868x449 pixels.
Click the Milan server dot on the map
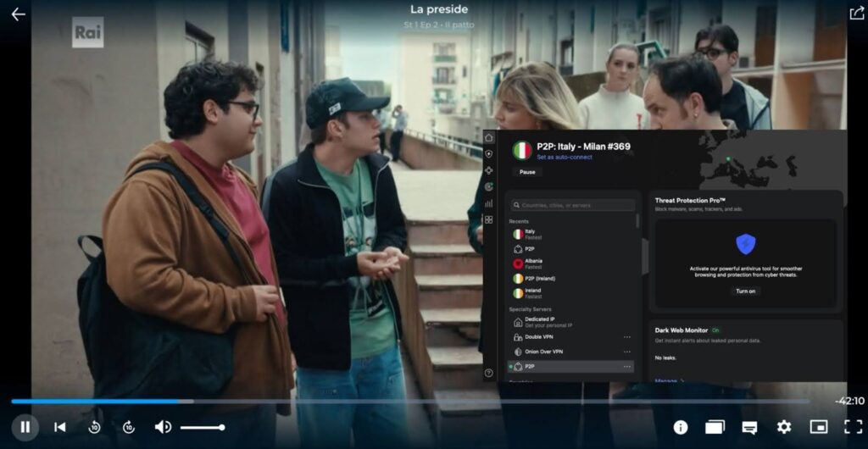728,159
